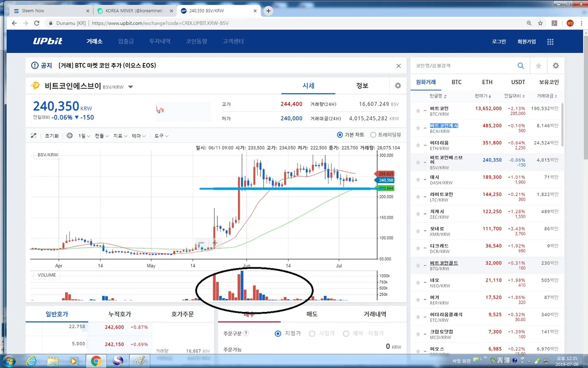Open the 거래내역 tab
Image resolution: width=588 pixels, height=368 pixels.
[375, 314]
